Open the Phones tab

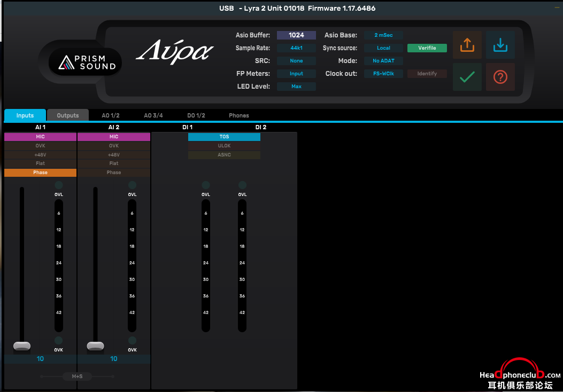click(x=239, y=115)
